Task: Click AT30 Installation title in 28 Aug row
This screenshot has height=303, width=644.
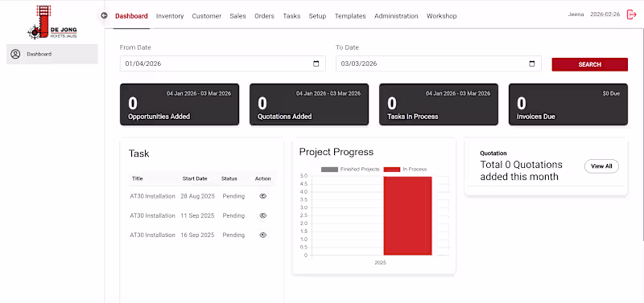Action: tap(152, 196)
